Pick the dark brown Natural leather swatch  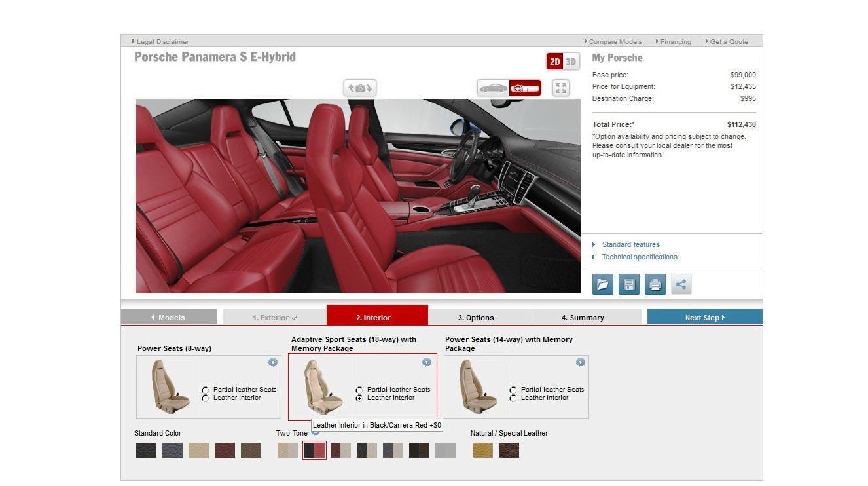pos(509,450)
